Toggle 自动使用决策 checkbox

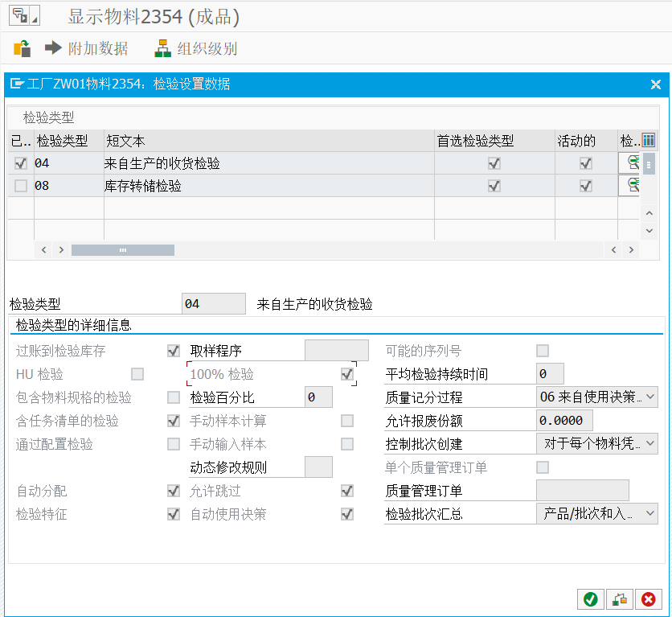pyautogui.click(x=347, y=514)
